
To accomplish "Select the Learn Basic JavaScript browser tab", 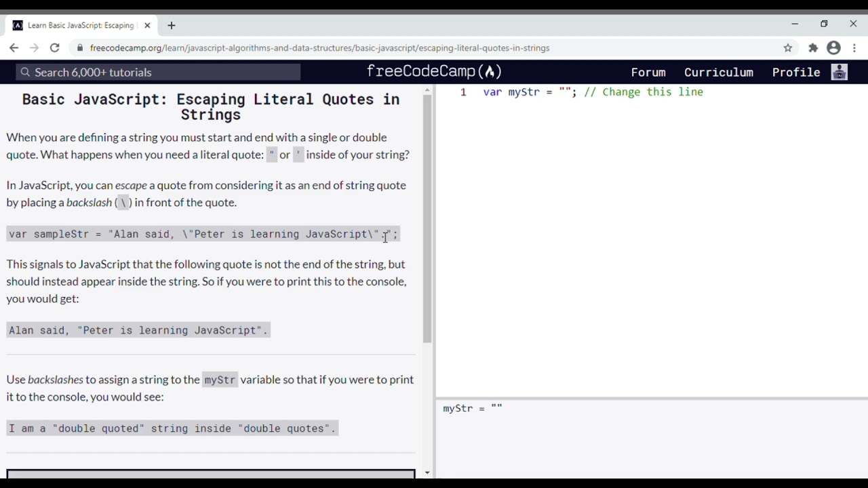I will tap(81, 25).
